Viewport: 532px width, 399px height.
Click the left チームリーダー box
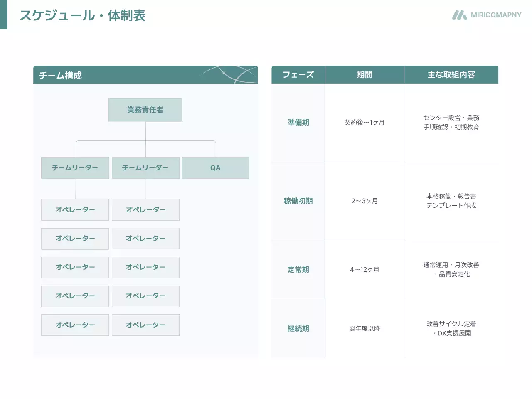tap(75, 168)
